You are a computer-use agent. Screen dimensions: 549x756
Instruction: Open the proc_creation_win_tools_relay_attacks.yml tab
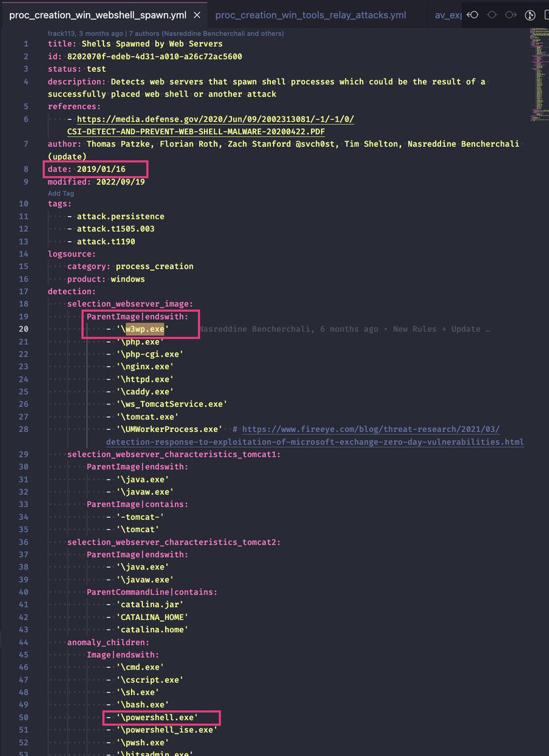(311, 14)
